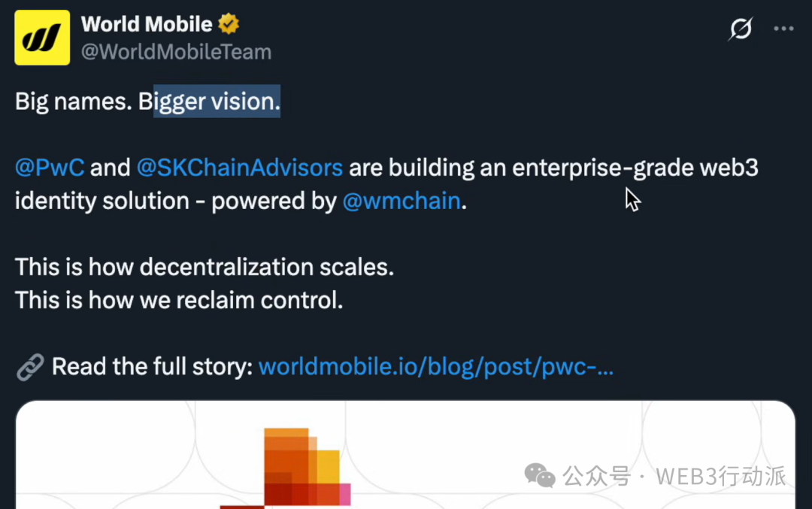Viewport: 812px width, 509px height.
Task: Follow the @wmchain mention link
Action: click(401, 201)
